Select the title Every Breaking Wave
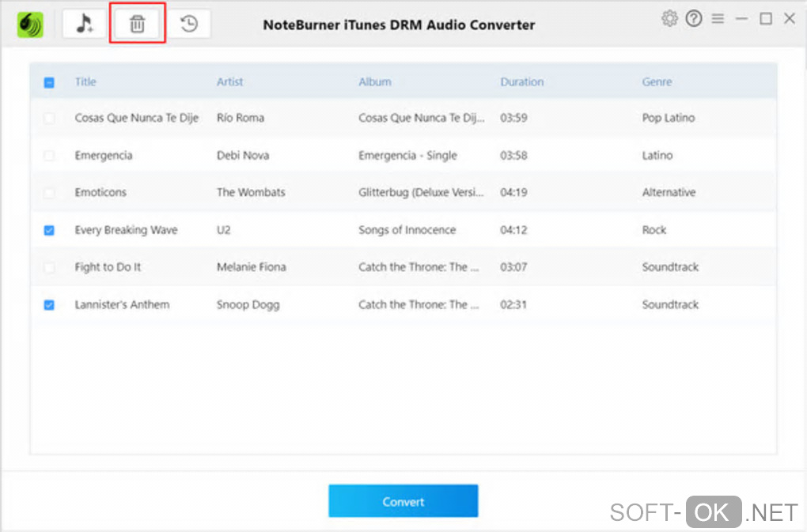This screenshot has width=807, height=532. point(126,230)
